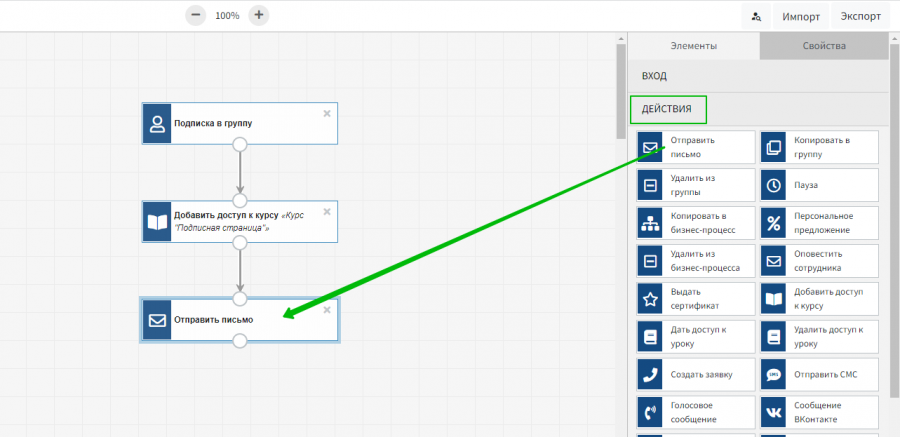Choose the Copy to group icon
900x437 pixels.
click(773, 148)
